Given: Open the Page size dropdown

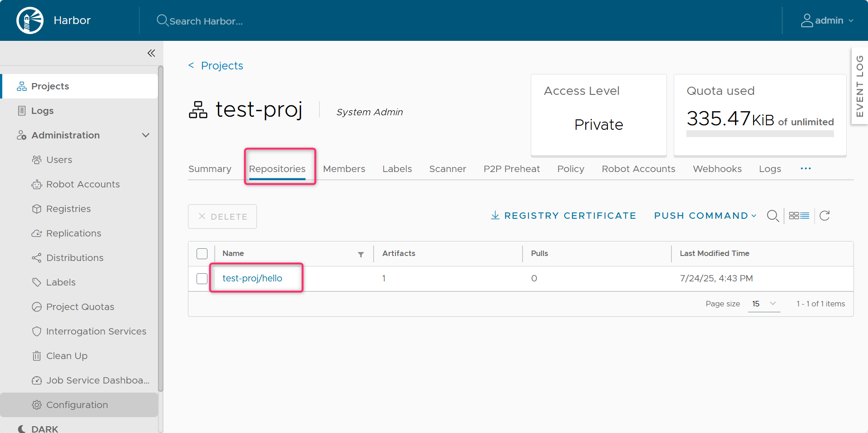Looking at the screenshot, I should pos(764,304).
